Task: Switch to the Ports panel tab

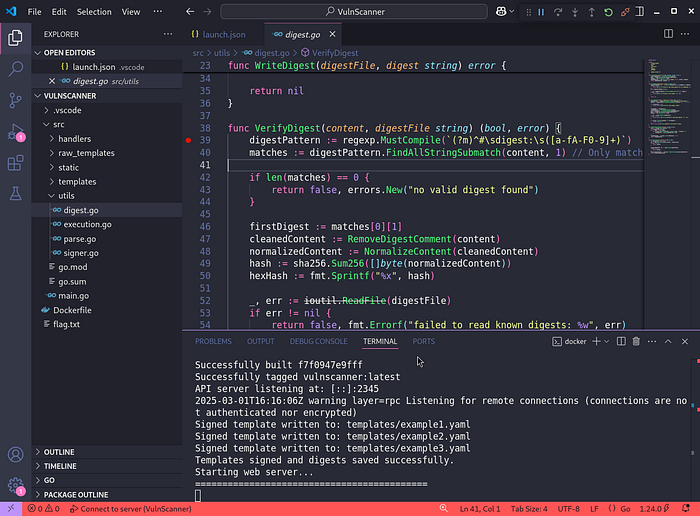Action: [424, 341]
